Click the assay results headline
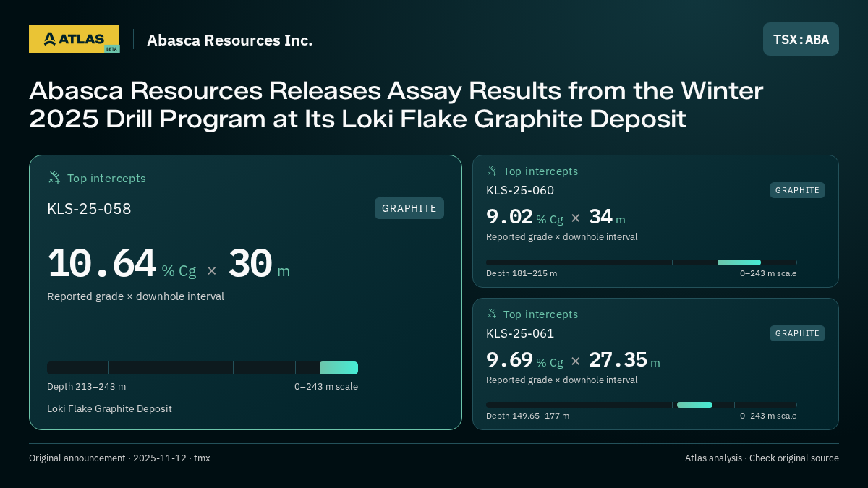Screen dimensions: 868x488 pos(396,105)
